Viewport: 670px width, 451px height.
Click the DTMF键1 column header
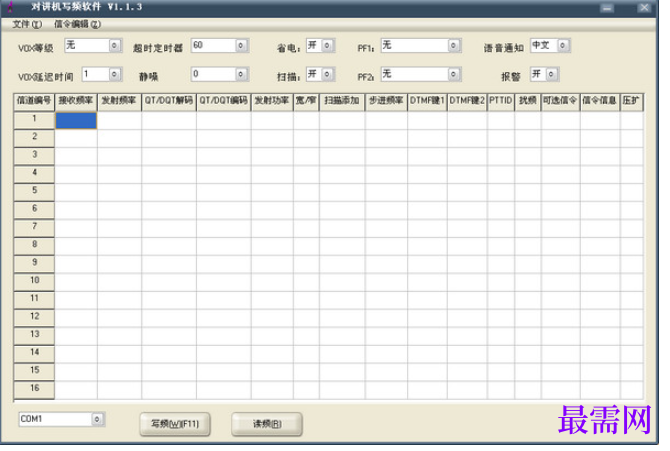coord(427,101)
